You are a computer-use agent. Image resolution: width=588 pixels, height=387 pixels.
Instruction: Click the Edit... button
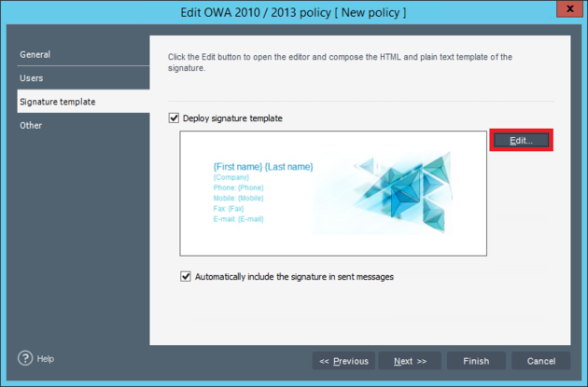click(x=521, y=141)
